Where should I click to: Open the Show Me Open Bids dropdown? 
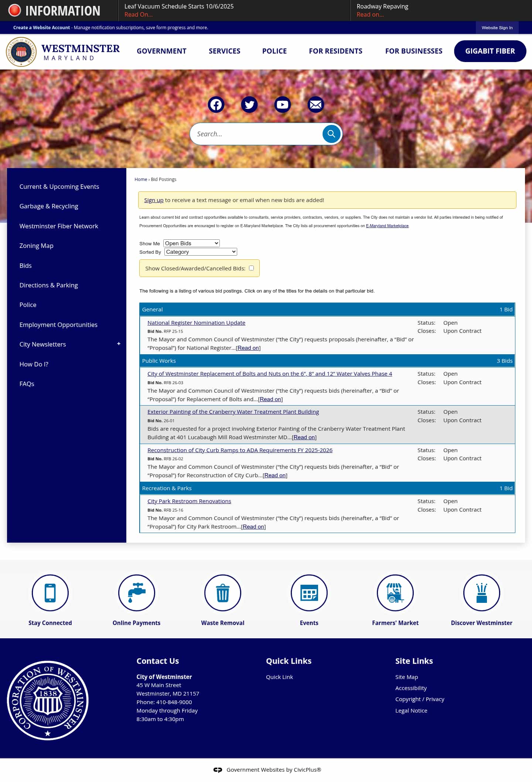coord(191,243)
